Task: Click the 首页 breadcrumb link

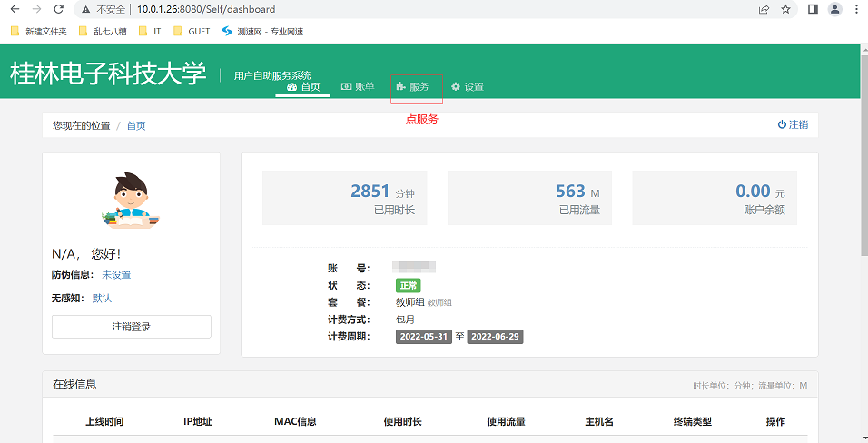Action: (136, 125)
